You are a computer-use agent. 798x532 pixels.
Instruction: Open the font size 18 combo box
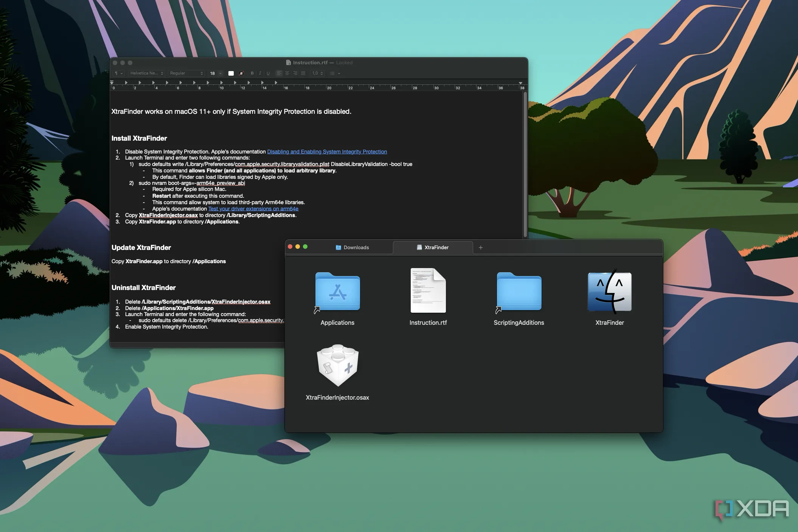[x=216, y=73]
